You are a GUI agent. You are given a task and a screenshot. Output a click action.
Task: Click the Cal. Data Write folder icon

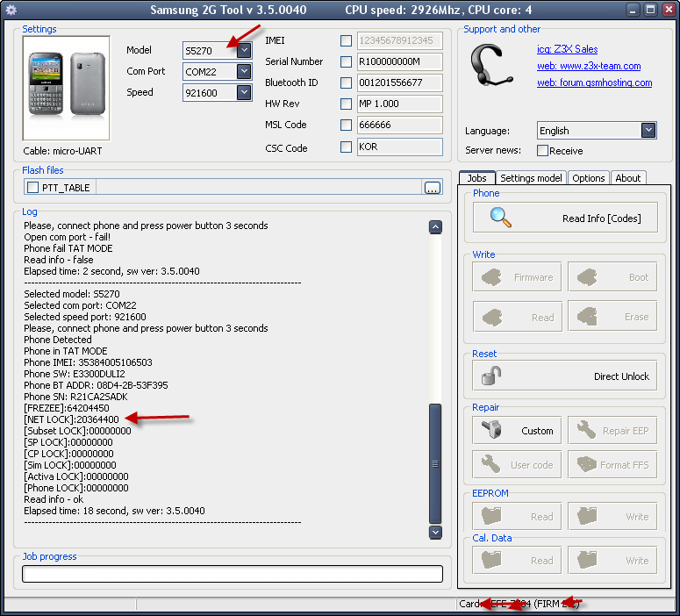587,560
